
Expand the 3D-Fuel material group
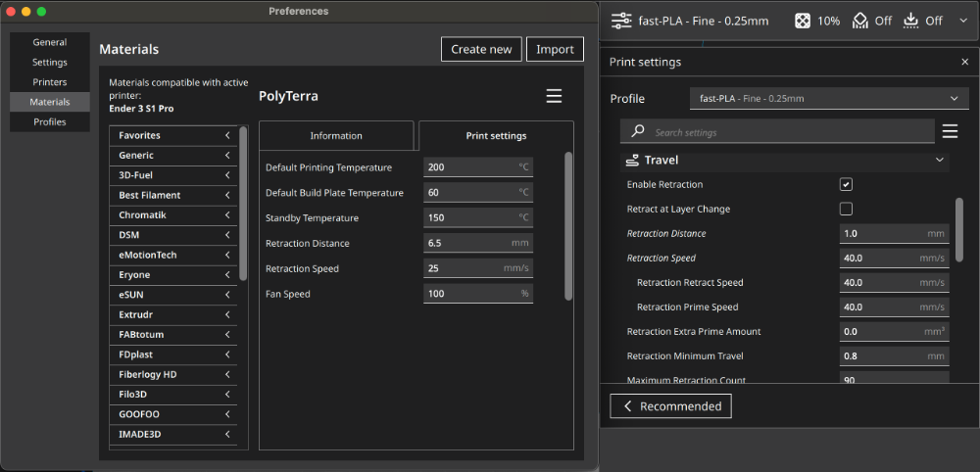173,175
